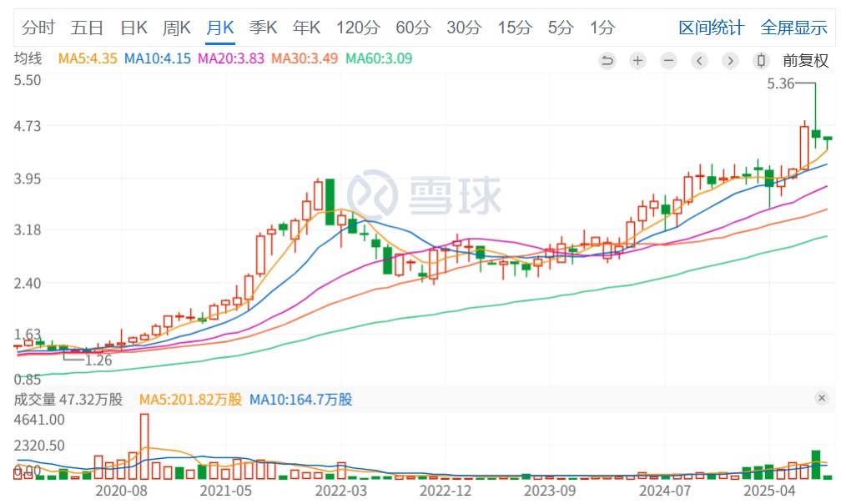Viewport: 846px width, 504px height.
Task: Click the 2022-12 date axis label
Action: click(x=446, y=491)
